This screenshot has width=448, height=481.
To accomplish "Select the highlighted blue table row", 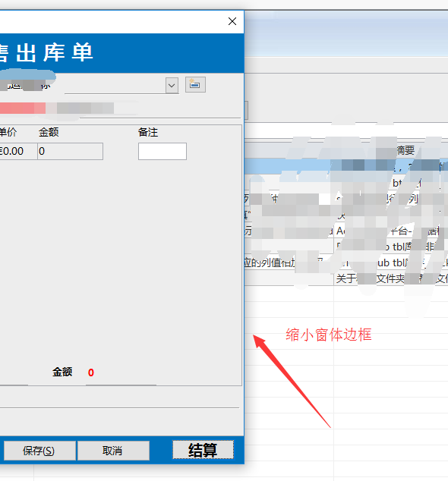I will (346, 167).
